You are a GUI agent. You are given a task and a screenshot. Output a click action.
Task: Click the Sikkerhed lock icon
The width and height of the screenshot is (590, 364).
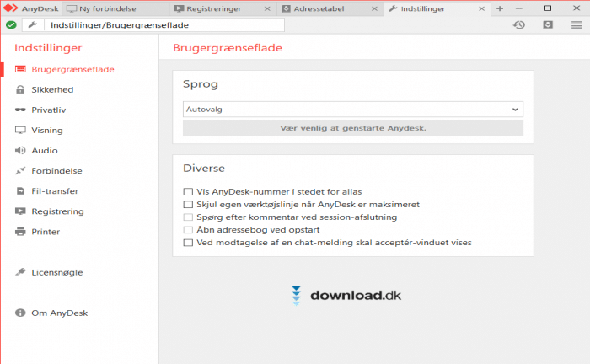click(x=20, y=89)
